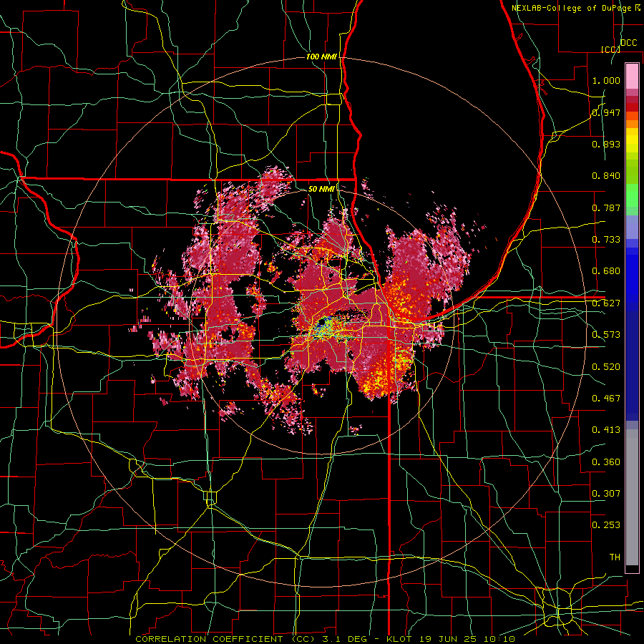
Task: Click the 100 NMI range ring label
Action: click(x=321, y=57)
